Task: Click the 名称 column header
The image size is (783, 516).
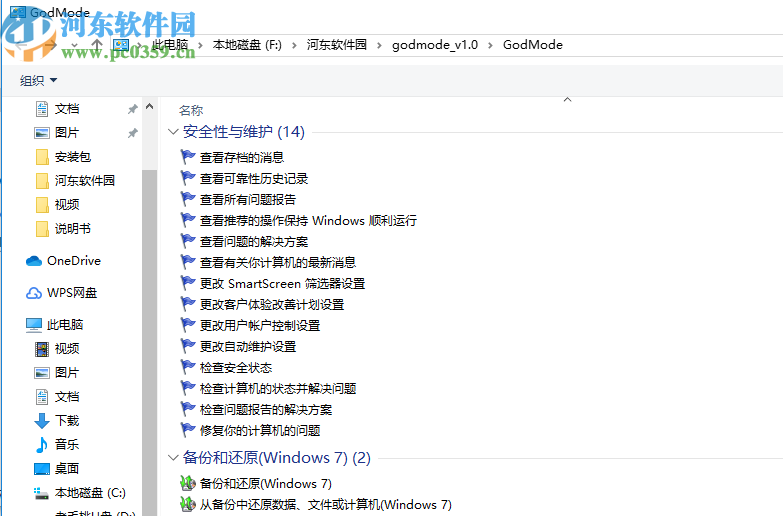Action: [x=191, y=110]
